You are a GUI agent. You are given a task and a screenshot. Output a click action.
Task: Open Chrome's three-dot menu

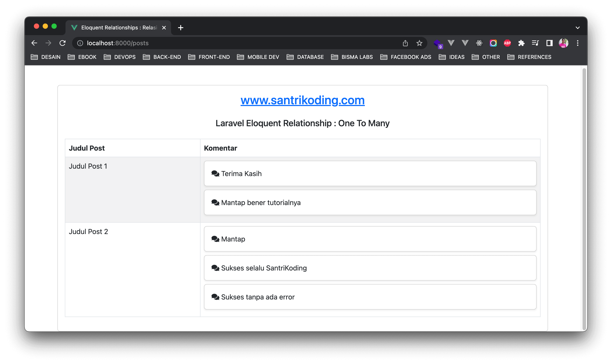point(578,43)
